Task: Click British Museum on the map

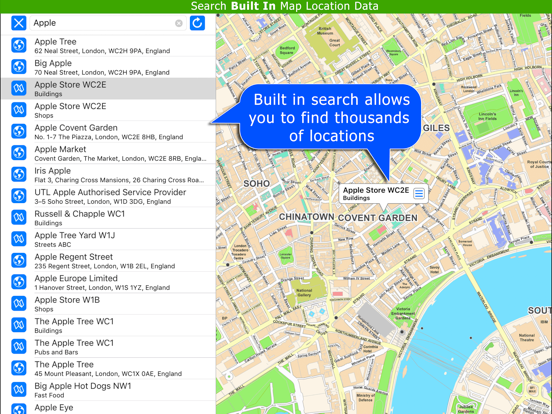Action: 325,31
